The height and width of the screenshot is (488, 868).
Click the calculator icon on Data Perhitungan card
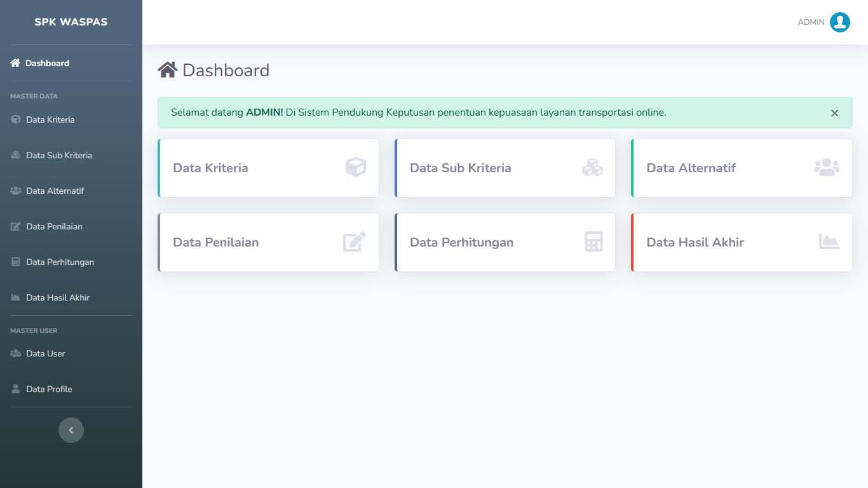[x=593, y=242]
